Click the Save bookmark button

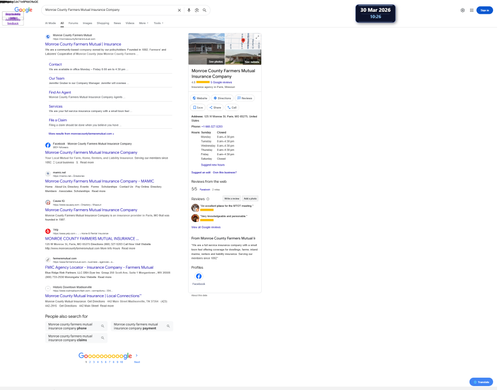198,107
